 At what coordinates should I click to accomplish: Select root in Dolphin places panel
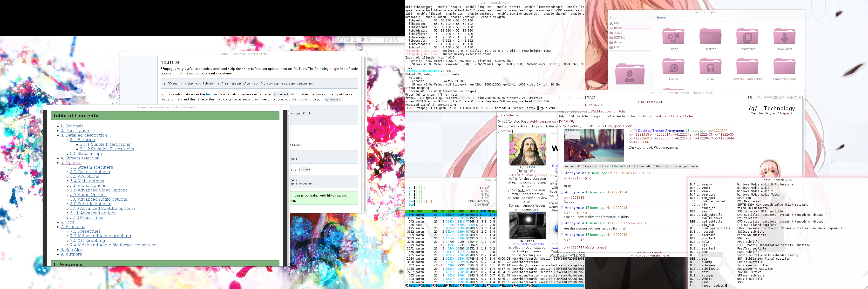coord(630,23)
